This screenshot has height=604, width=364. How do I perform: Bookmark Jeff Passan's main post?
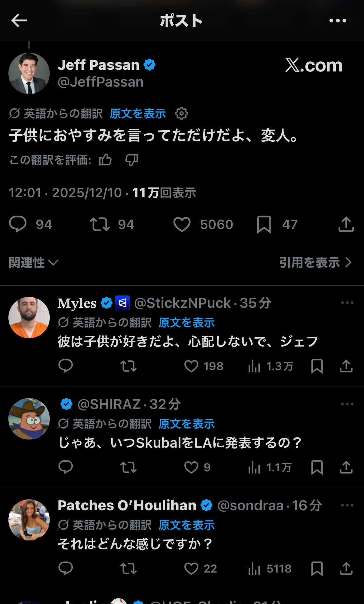[x=264, y=224]
